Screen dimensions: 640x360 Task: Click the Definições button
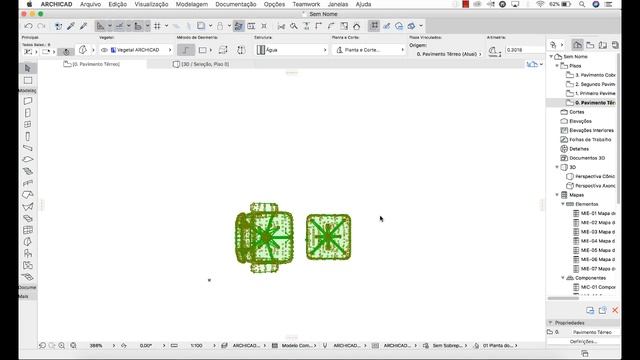(x=583, y=342)
